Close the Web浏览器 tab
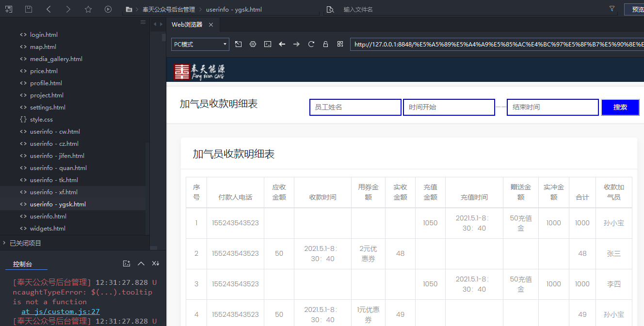This screenshot has width=644, height=326. [211, 25]
